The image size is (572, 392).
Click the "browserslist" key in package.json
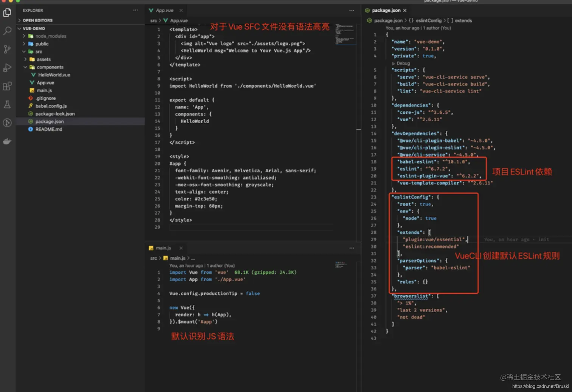[x=411, y=296]
